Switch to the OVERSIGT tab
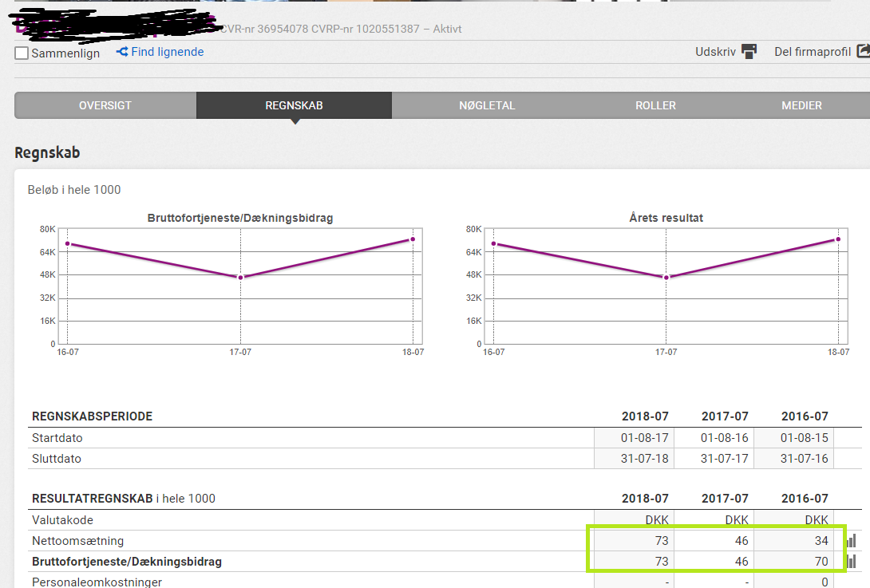The width and height of the screenshot is (870, 588). (105, 105)
